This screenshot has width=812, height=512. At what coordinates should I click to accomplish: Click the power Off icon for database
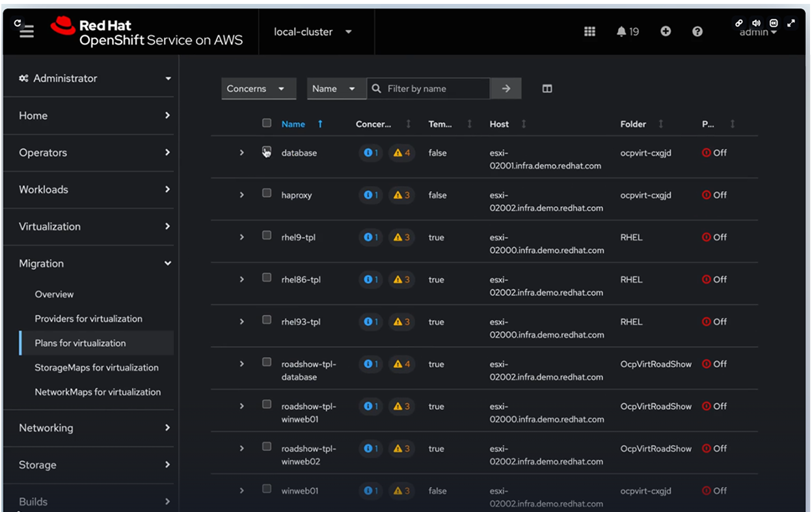click(707, 153)
